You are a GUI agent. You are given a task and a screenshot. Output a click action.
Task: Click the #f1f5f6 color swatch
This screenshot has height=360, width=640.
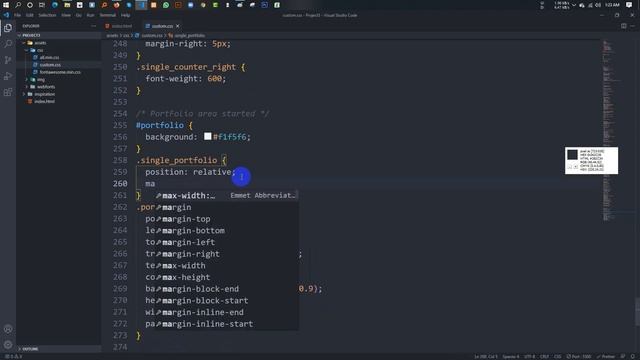[x=208, y=136]
